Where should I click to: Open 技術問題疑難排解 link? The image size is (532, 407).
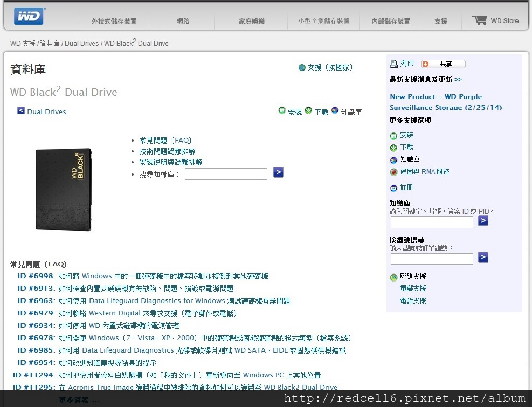click(167, 151)
